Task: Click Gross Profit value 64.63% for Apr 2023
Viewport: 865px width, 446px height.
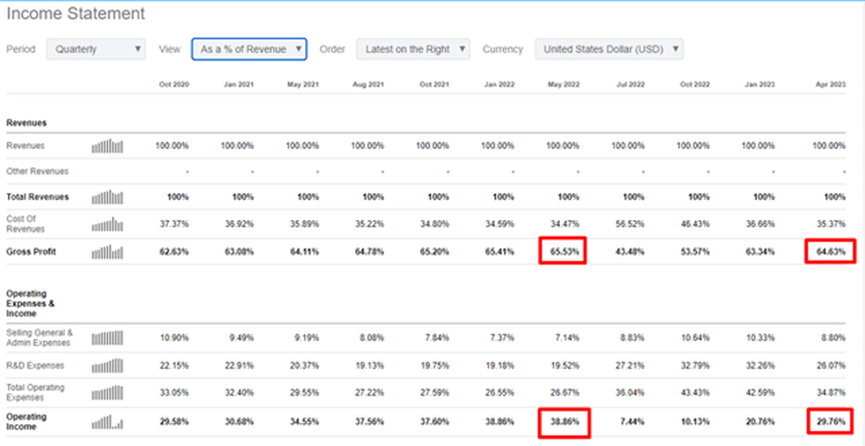Action: pyautogui.click(x=831, y=252)
